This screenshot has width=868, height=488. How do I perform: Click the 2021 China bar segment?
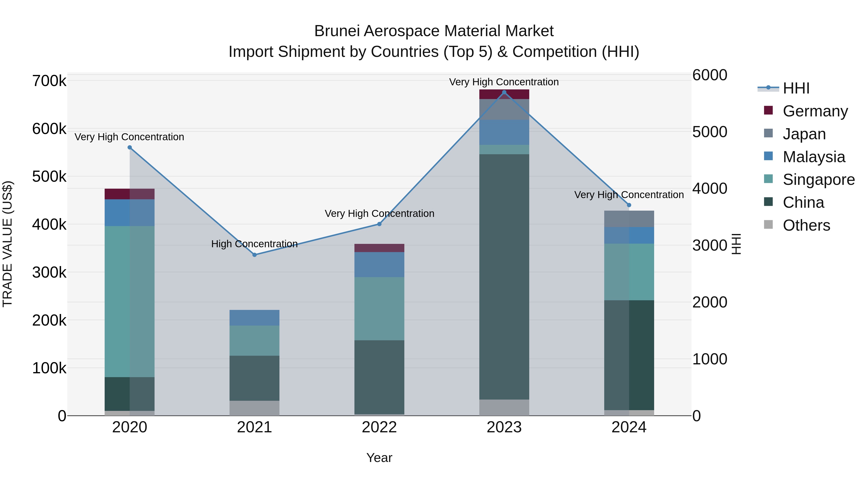click(x=254, y=378)
